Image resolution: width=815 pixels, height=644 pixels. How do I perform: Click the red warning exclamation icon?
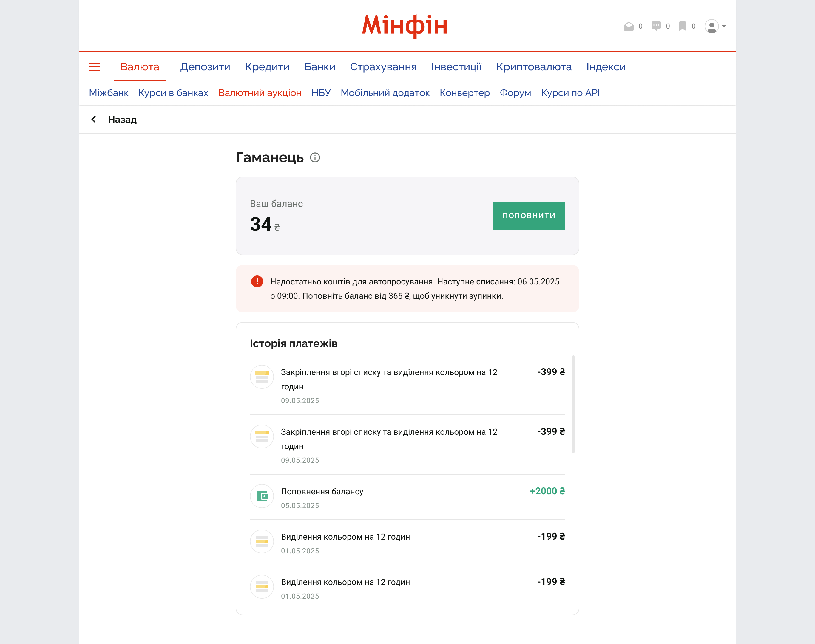pyautogui.click(x=257, y=282)
